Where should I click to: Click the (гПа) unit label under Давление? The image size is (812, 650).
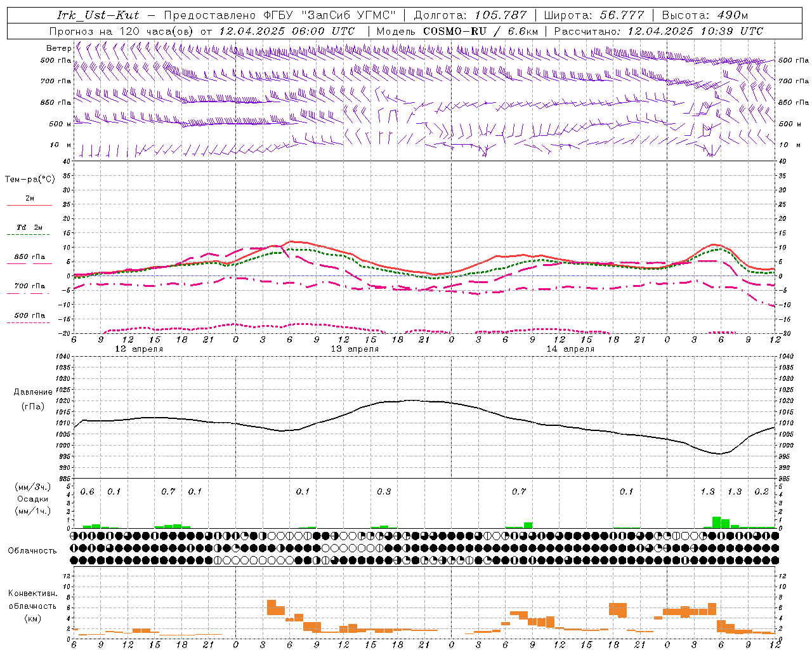(33, 406)
